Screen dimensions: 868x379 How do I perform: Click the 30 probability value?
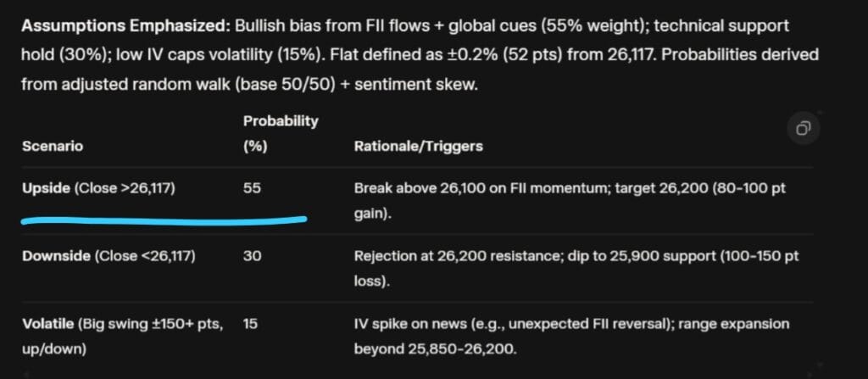252,256
